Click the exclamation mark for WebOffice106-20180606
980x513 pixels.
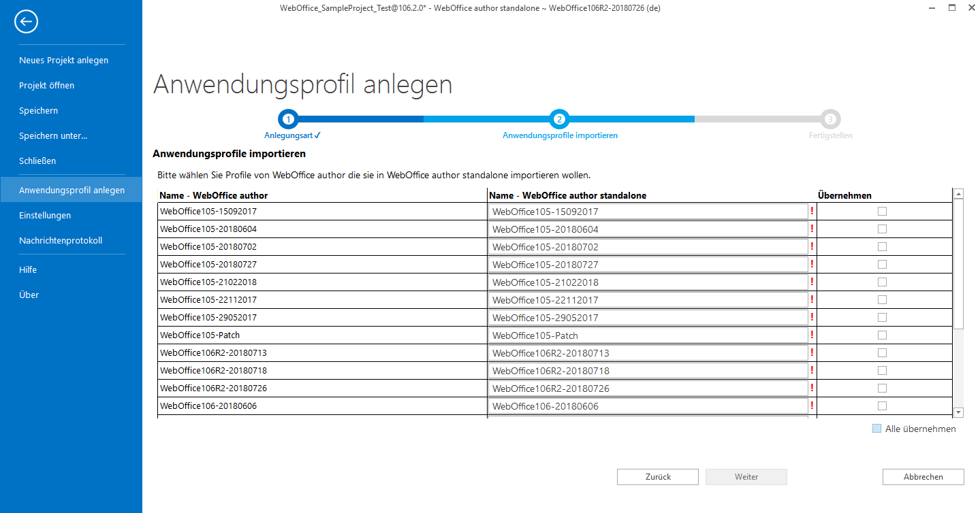tap(811, 406)
